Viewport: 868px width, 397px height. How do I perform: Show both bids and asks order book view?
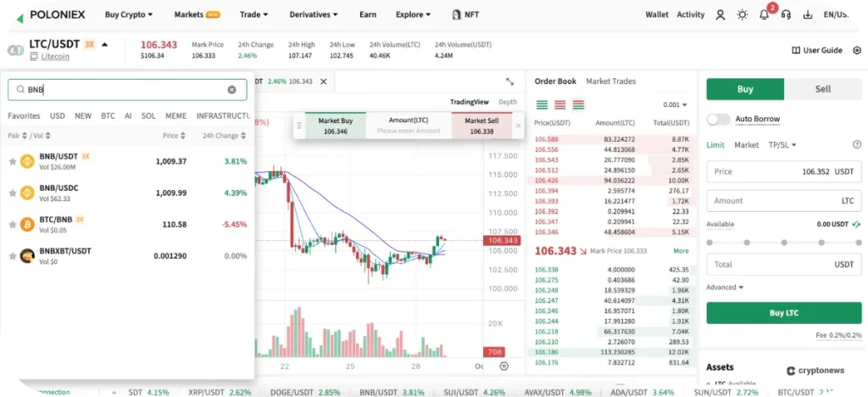tap(579, 104)
